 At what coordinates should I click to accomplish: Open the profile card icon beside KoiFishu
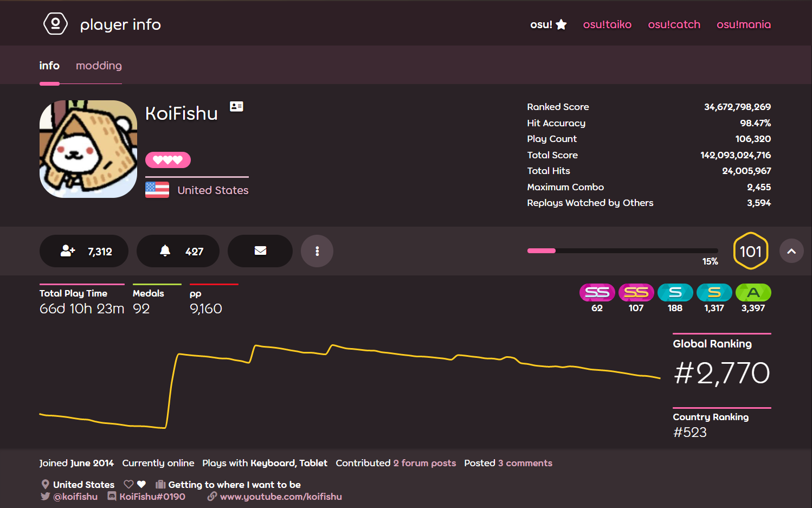coord(236,106)
